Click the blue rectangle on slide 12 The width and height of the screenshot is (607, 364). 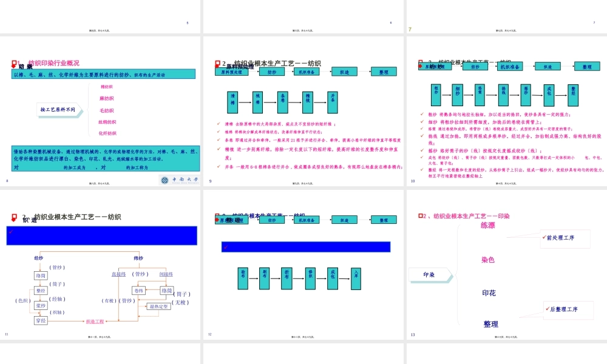[x=305, y=247]
